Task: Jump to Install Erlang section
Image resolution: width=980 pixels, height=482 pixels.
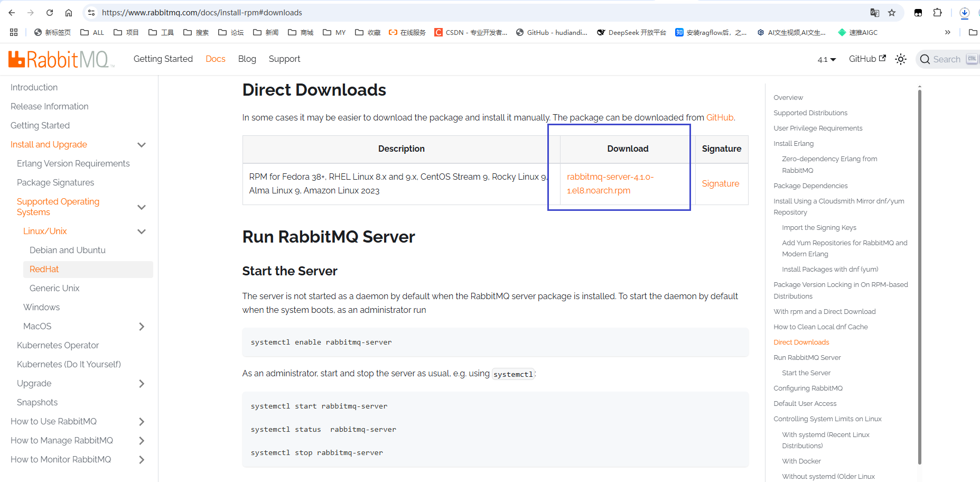Action: pyautogui.click(x=794, y=144)
